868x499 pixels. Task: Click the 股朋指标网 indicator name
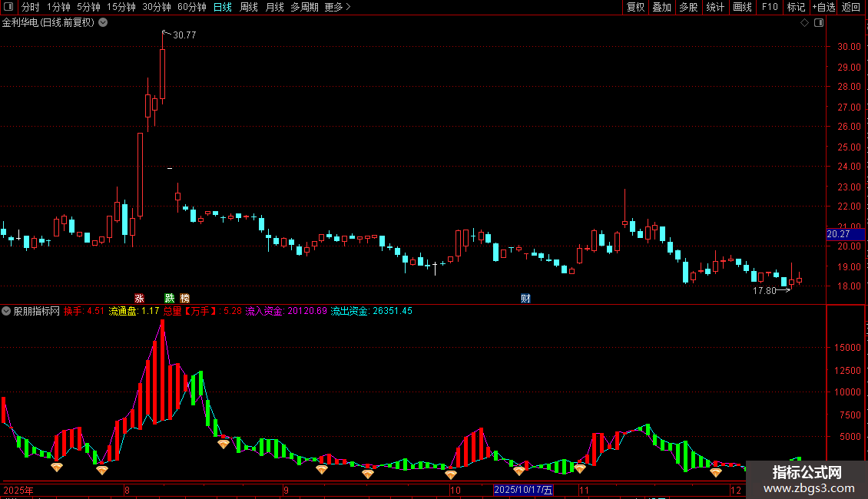(x=37, y=311)
